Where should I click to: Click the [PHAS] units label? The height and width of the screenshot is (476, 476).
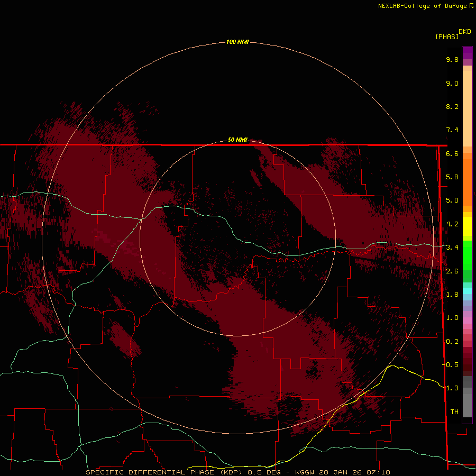[x=447, y=36]
